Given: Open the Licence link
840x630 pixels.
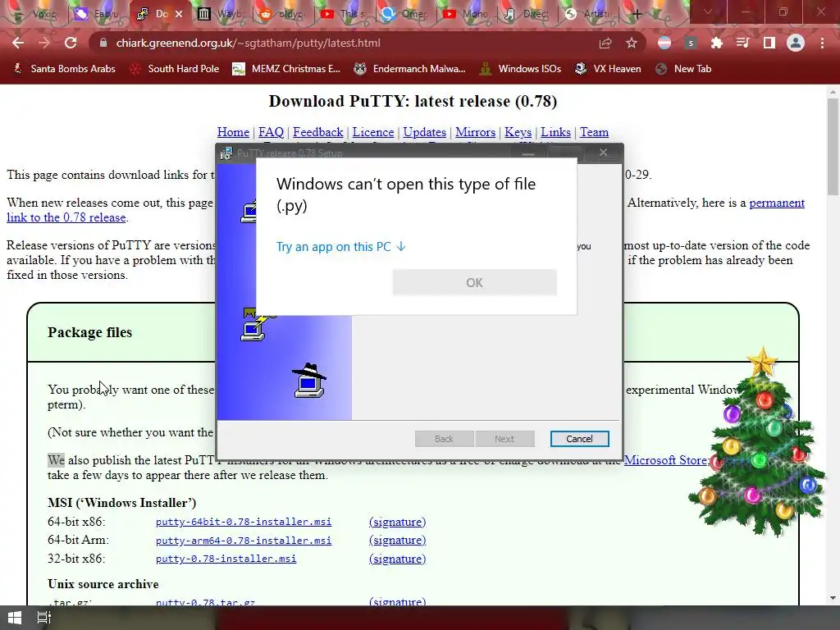Looking at the screenshot, I should tap(373, 132).
